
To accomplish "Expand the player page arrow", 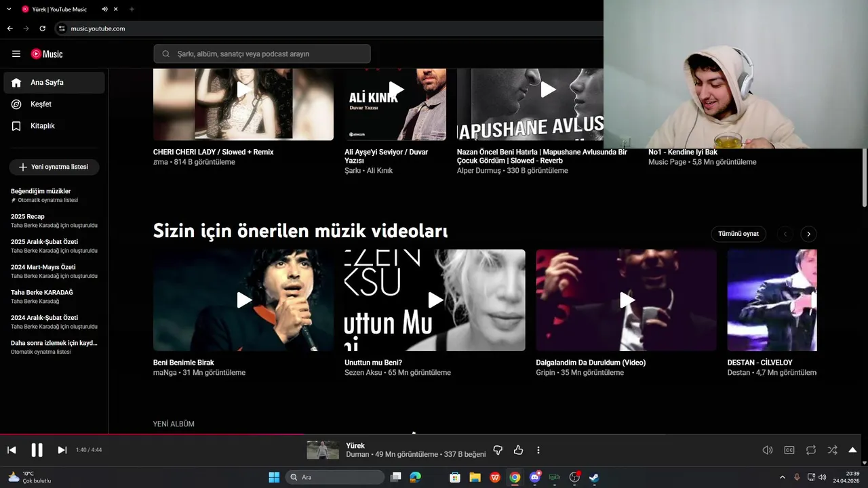I will tap(852, 450).
